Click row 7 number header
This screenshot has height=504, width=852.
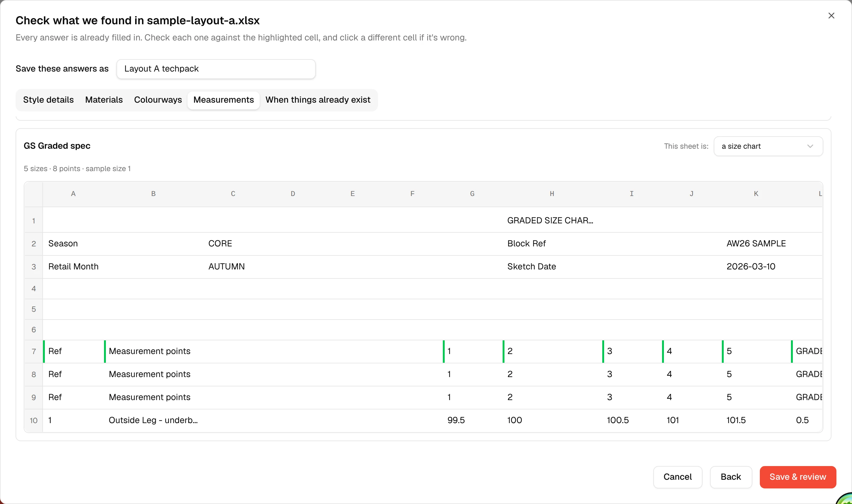(x=34, y=352)
